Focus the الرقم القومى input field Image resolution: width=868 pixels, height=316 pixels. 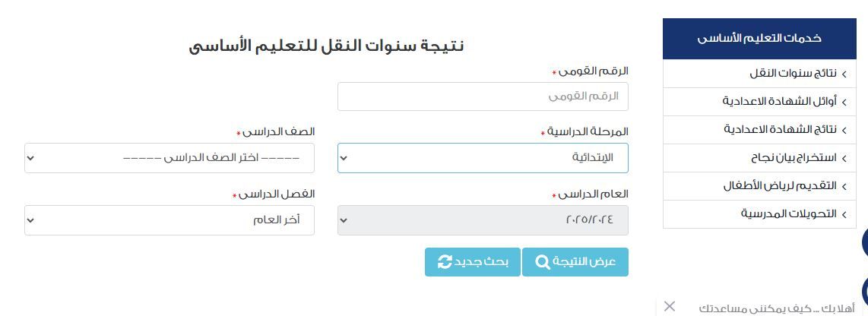click(483, 96)
